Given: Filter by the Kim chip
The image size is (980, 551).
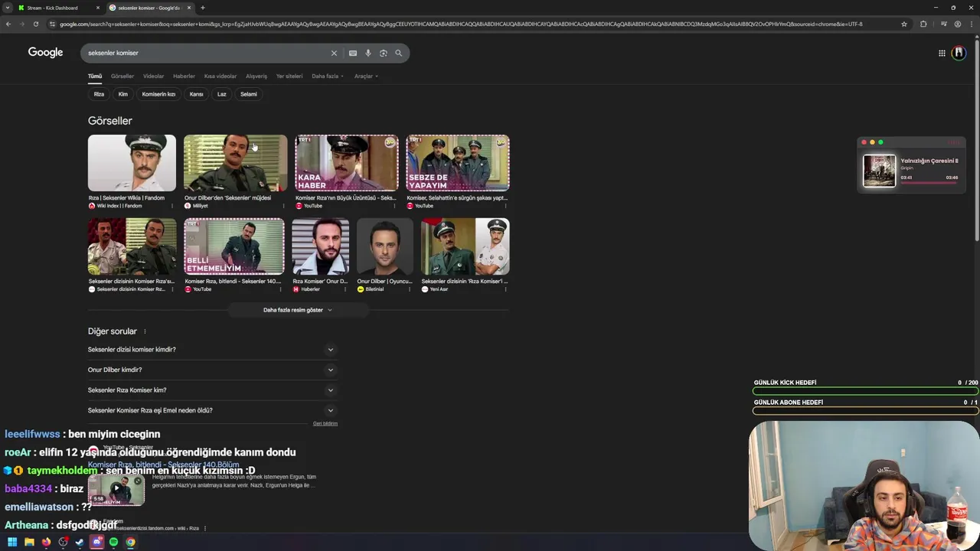Looking at the screenshot, I should pos(123,94).
